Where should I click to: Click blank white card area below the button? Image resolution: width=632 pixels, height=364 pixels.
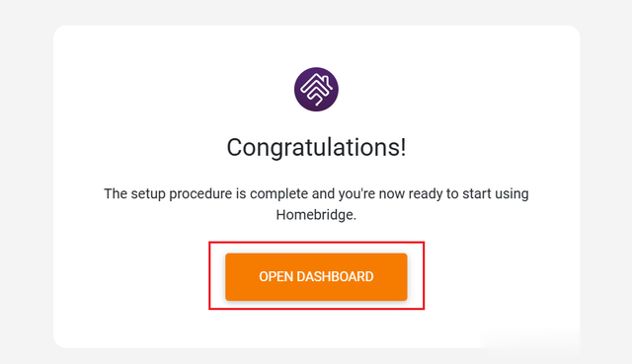click(316, 328)
